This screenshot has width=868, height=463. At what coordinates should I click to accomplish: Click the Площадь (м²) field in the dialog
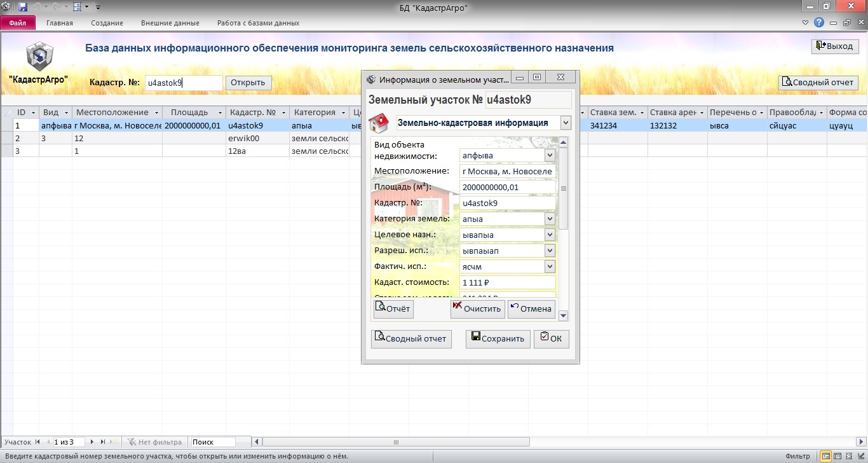[507, 187]
